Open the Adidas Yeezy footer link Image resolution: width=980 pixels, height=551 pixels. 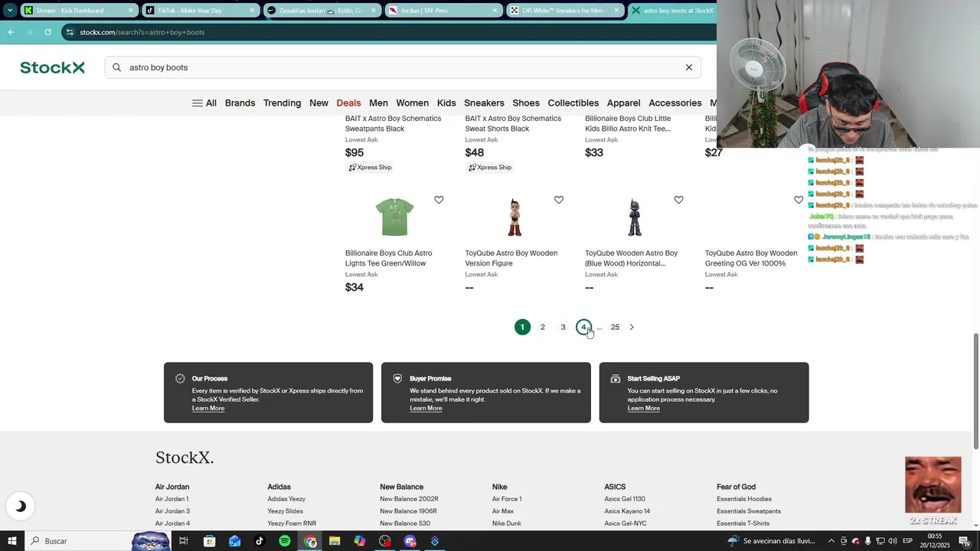[286, 499]
